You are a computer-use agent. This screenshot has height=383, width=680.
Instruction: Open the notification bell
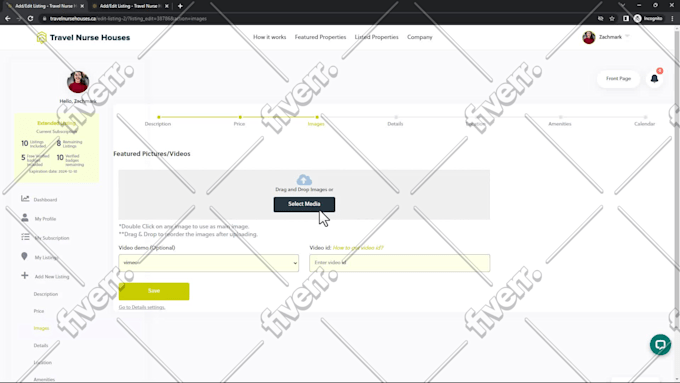[654, 79]
